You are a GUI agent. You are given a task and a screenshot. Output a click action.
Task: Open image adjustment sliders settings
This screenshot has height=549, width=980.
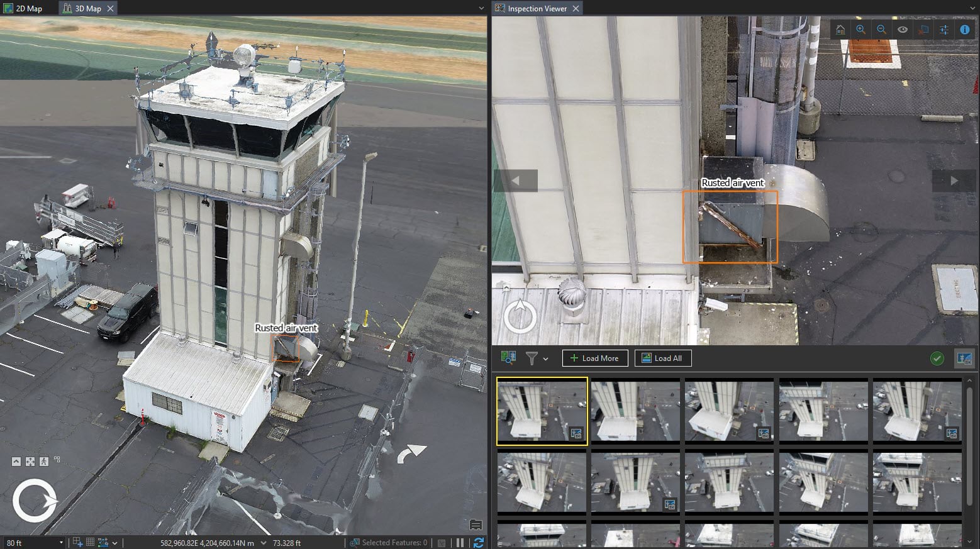(x=944, y=30)
